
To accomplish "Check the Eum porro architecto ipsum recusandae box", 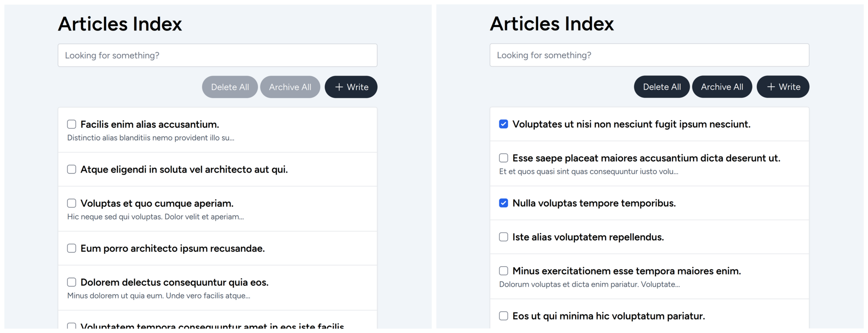I will pyautogui.click(x=71, y=248).
